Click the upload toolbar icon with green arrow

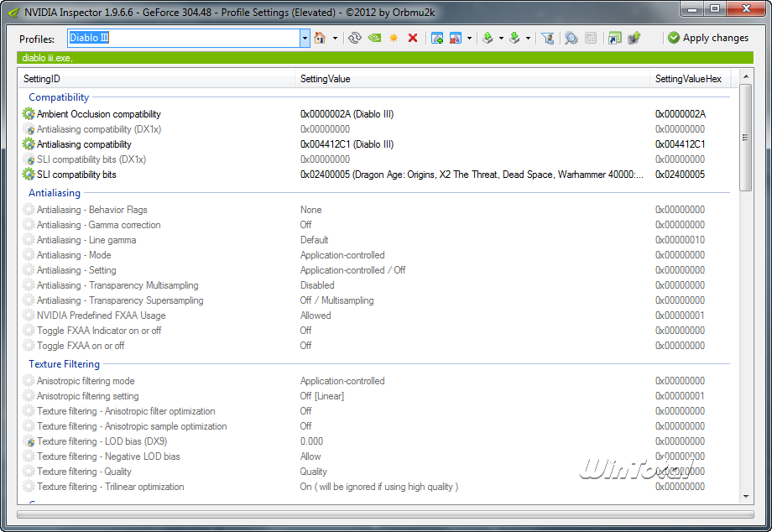pyautogui.click(x=634, y=38)
